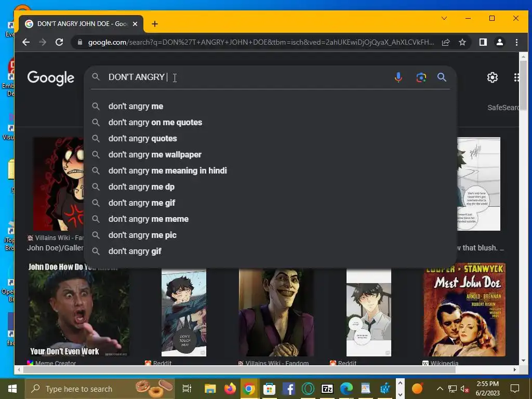Open the Chrome profile menu

tap(499, 42)
